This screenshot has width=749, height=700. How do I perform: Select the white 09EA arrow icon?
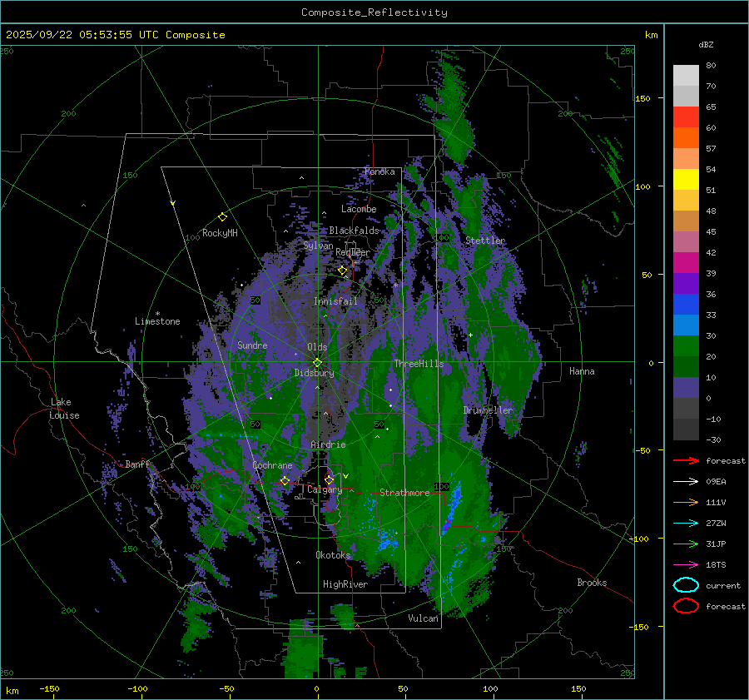pyautogui.click(x=686, y=481)
